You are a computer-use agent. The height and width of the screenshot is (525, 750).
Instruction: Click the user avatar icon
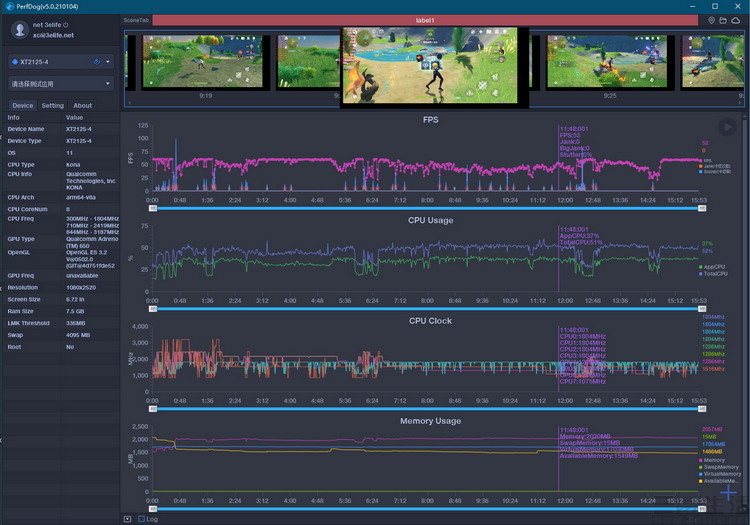click(x=19, y=29)
